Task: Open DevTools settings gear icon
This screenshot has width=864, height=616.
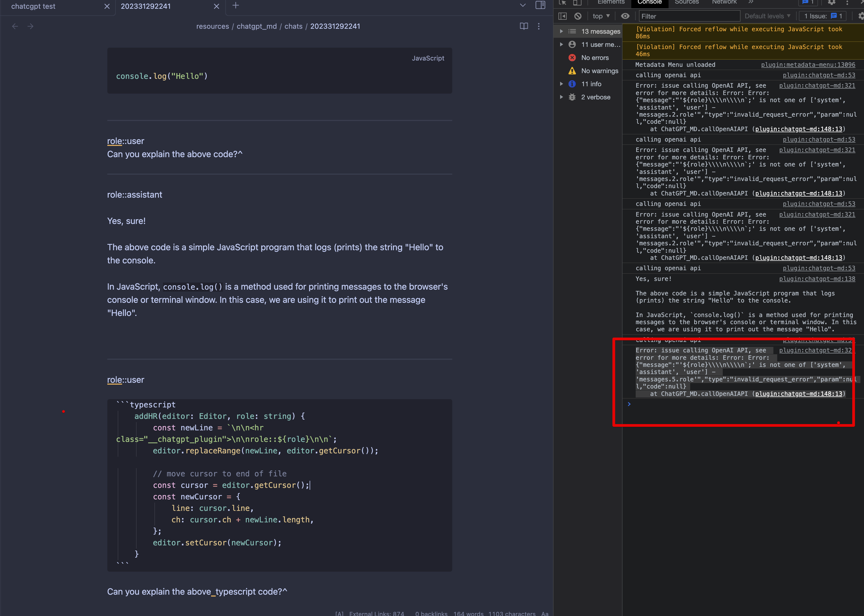Action: (831, 2)
